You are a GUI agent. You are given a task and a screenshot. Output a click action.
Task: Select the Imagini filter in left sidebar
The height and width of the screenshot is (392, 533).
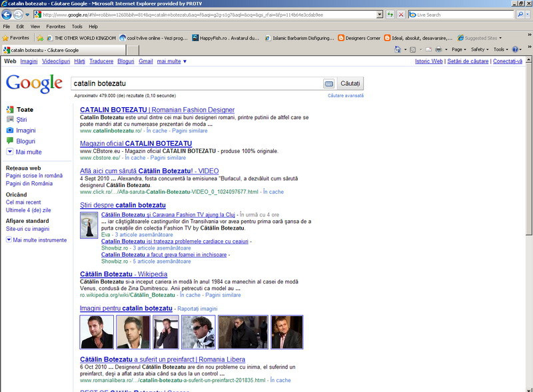(x=25, y=130)
